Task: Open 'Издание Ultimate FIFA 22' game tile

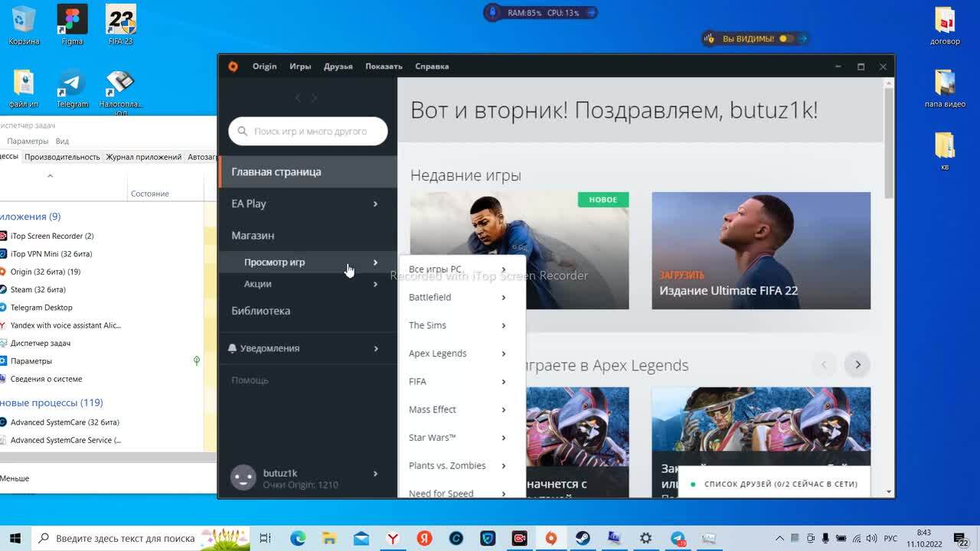Action: point(761,251)
